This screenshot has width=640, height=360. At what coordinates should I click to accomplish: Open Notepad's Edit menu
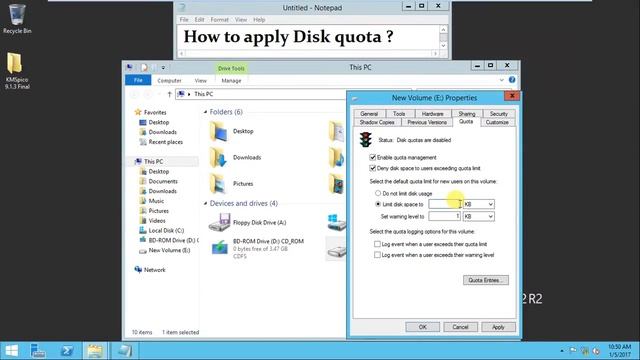199,20
